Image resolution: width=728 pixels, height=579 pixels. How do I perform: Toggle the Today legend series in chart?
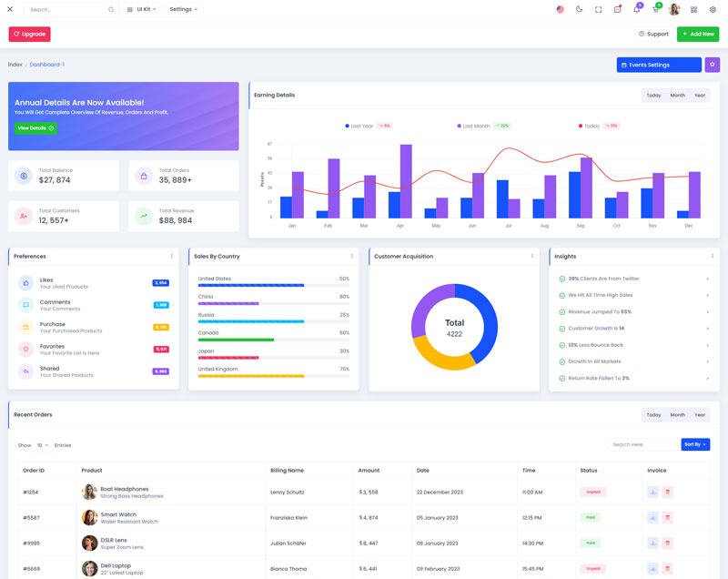tap(591, 126)
